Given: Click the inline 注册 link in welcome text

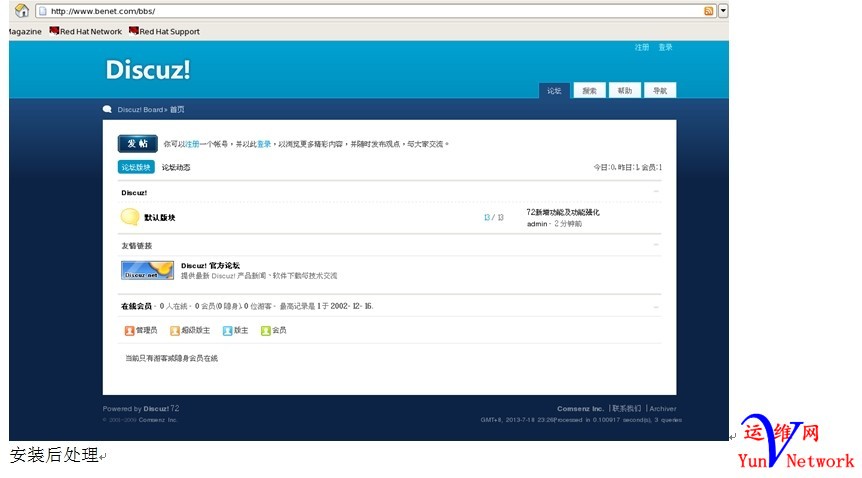Looking at the screenshot, I should point(192,144).
